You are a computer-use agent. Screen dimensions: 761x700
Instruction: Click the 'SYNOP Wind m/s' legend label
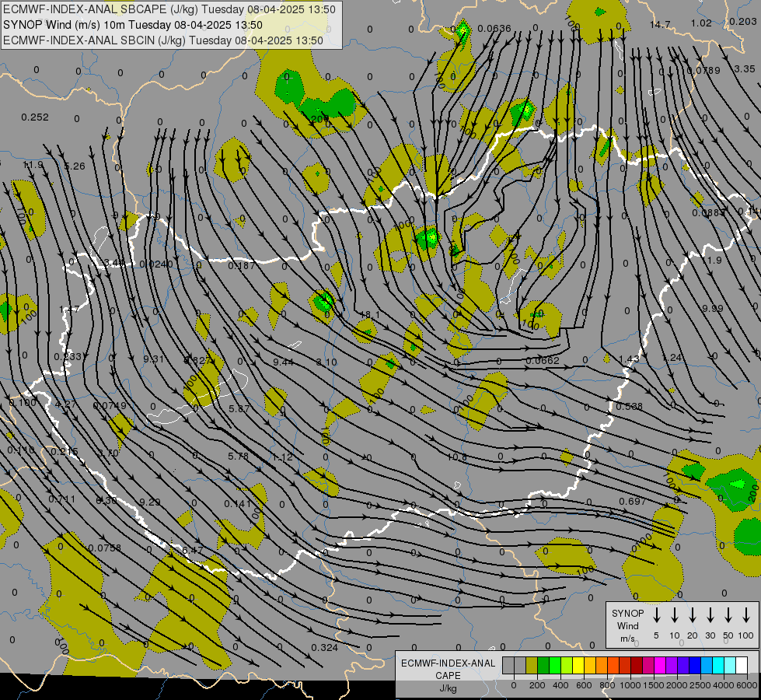(627, 625)
